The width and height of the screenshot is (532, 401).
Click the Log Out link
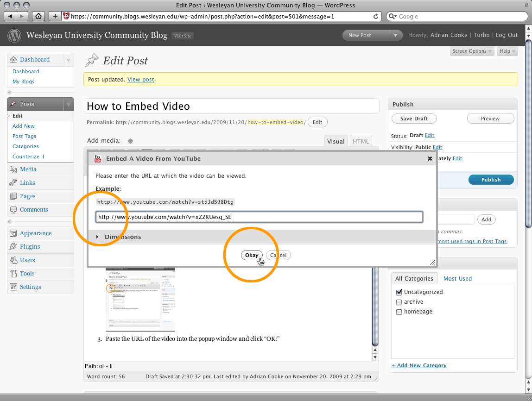click(507, 35)
